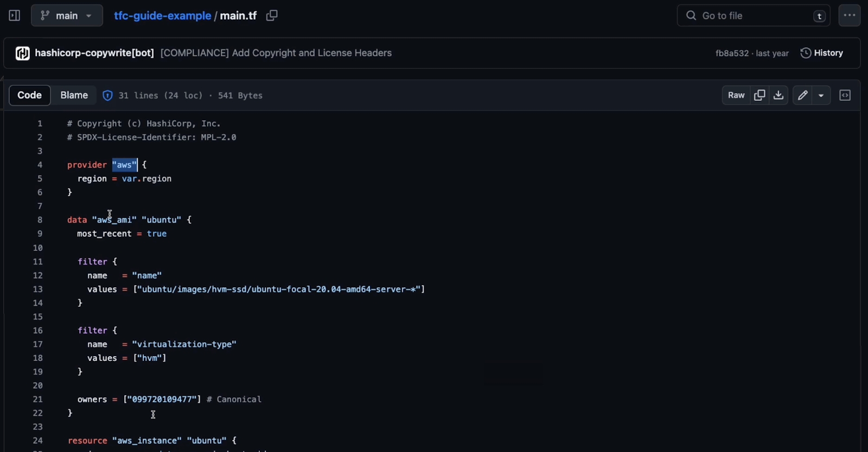Open the main branch dropdown
Viewport: 868px width, 452px height.
[x=67, y=16]
